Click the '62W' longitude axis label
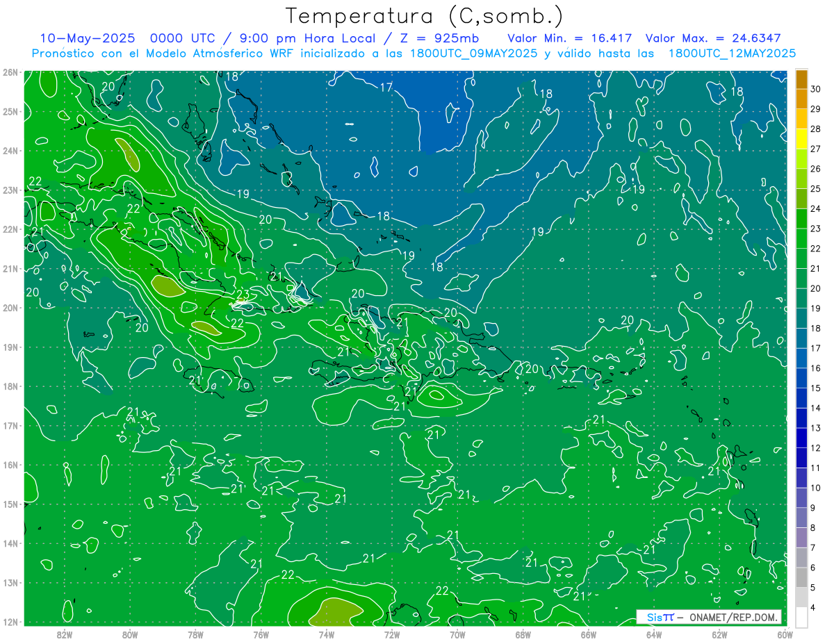 pos(719,634)
